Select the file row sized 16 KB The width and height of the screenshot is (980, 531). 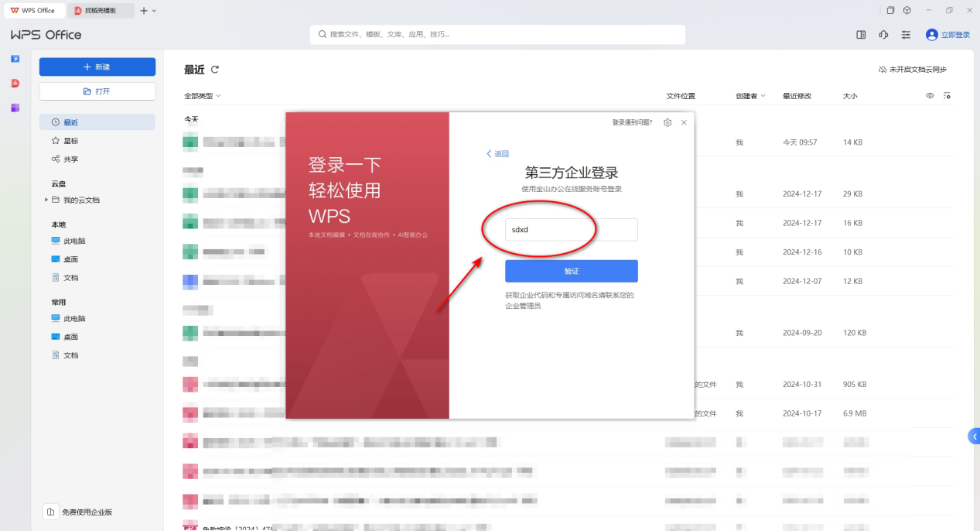pyautogui.click(x=568, y=223)
